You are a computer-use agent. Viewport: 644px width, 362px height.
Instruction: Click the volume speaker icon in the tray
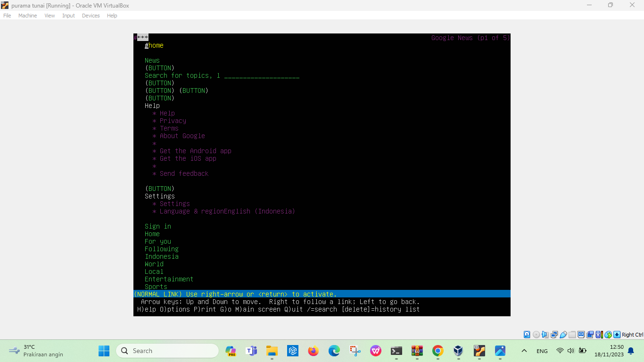click(x=571, y=351)
